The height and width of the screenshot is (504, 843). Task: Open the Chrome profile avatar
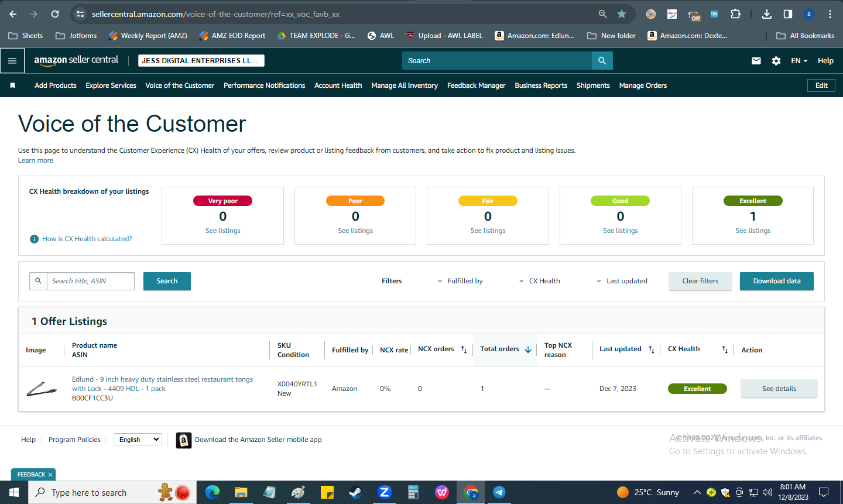pyautogui.click(x=809, y=14)
